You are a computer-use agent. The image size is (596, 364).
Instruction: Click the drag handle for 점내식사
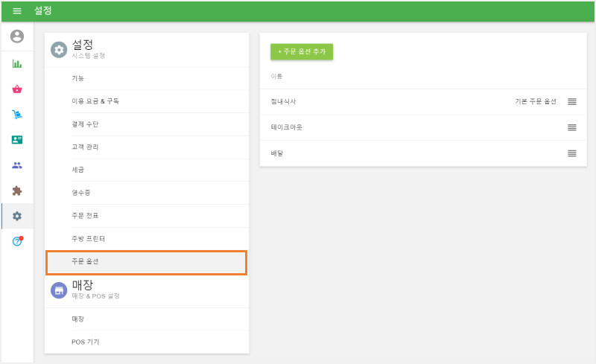coord(572,101)
